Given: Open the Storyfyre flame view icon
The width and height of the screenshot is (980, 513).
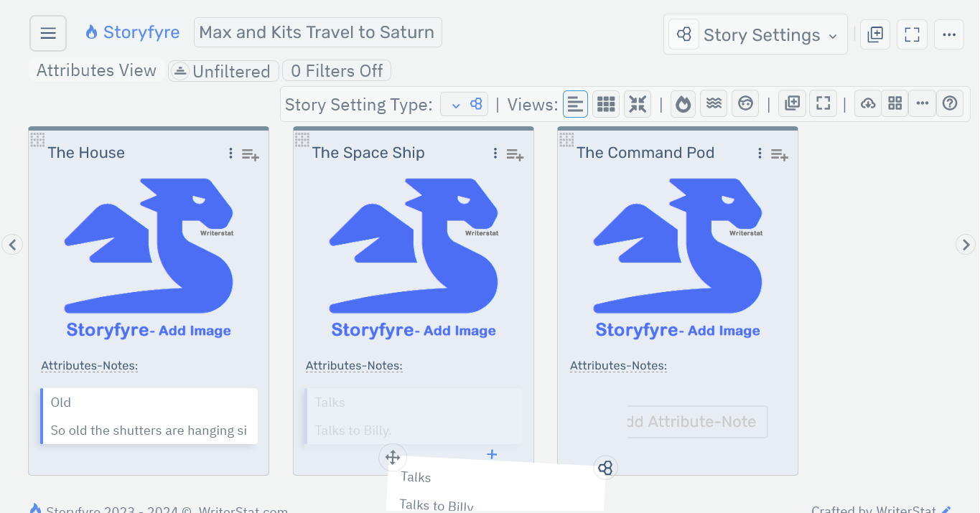Looking at the screenshot, I should [683, 103].
